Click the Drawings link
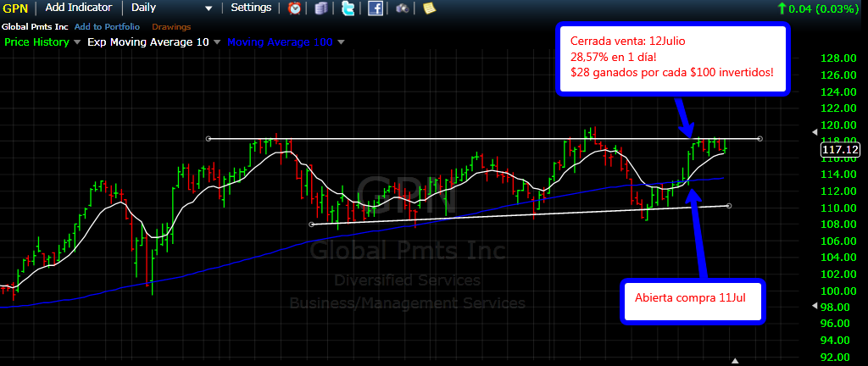 point(171,26)
